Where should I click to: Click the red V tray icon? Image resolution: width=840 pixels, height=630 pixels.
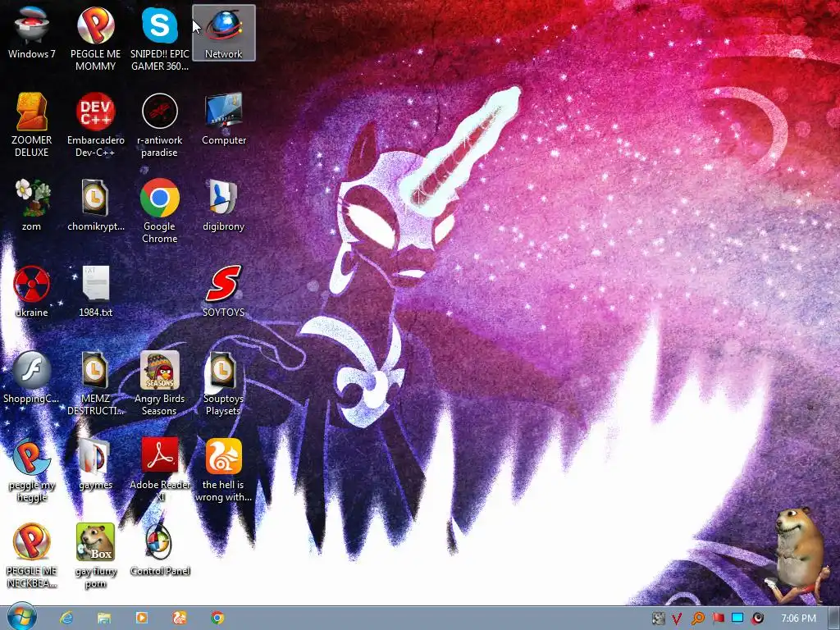[677, 619]
